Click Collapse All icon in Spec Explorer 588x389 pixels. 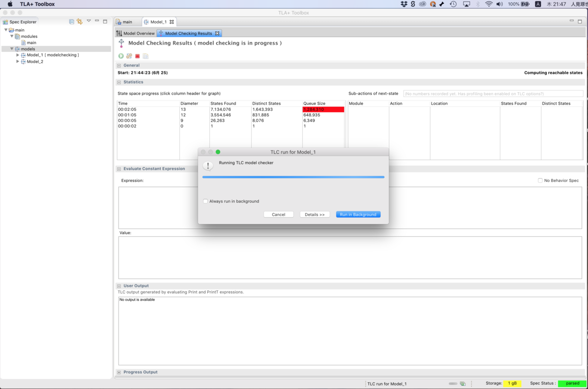coord(72,22)
